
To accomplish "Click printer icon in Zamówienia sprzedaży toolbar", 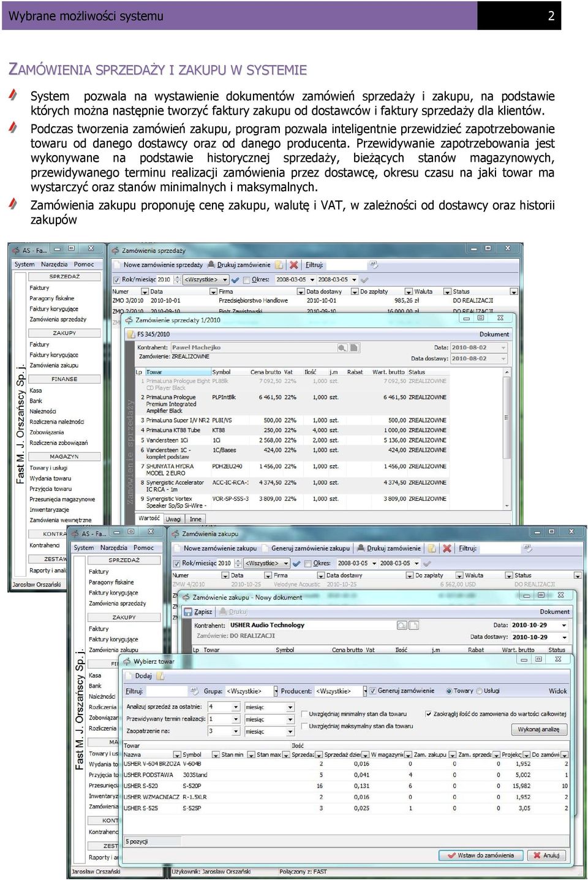I will pos(211,265).
